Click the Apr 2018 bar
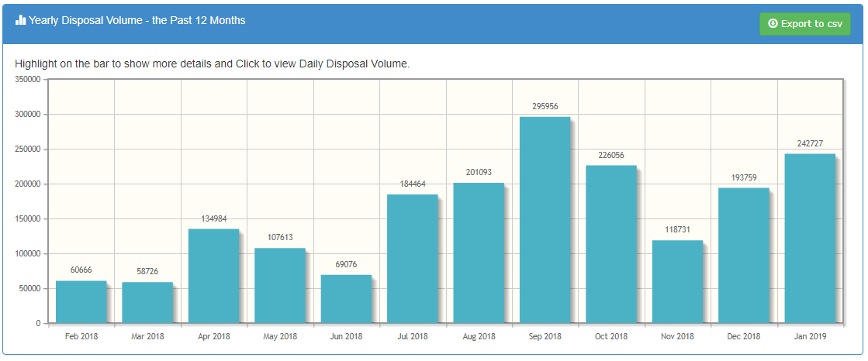The image size is (868, 361). (x=213, y=276)
